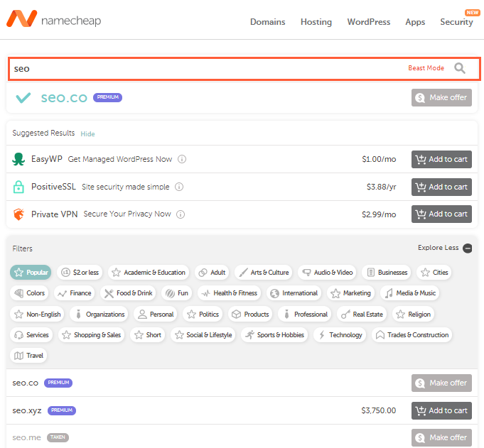This screenshot has height=448, width=484.
Task: Toggle the Popular filter
Action: click(31, 272)
